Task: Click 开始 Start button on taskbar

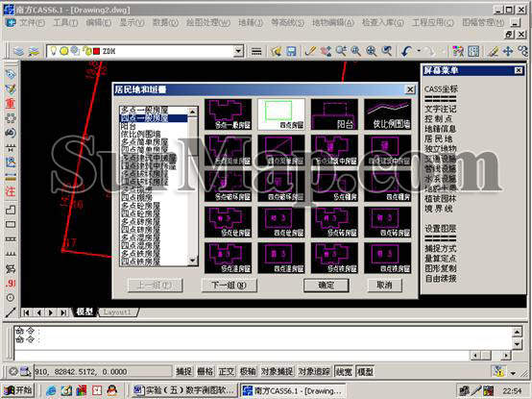Action: [18, 390]
